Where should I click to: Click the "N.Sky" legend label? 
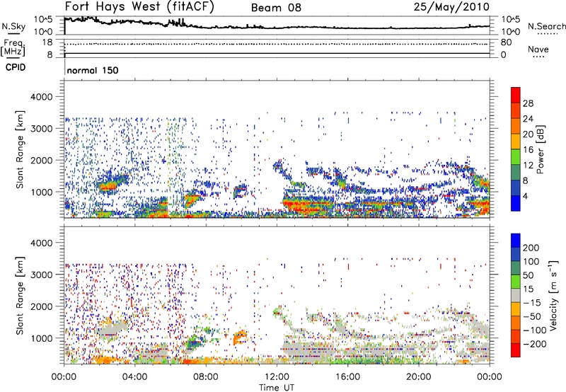tap(13, 26)
